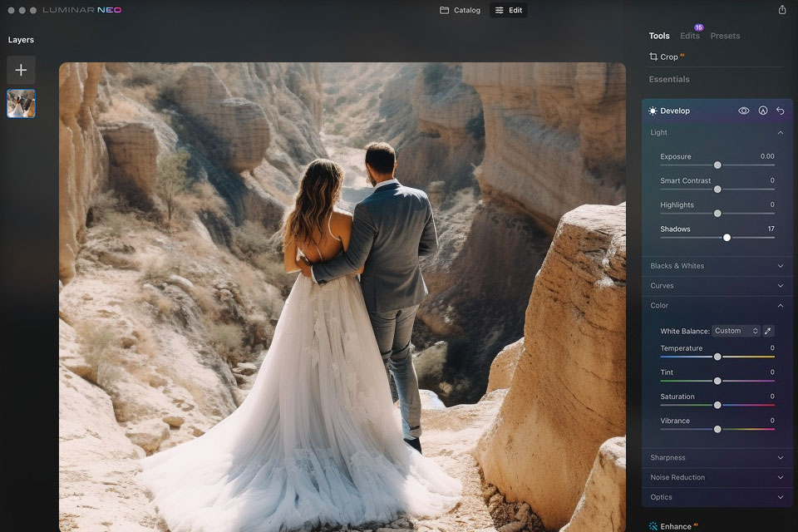Expand the Blacks & Whites section
This screenshot has width=798, height=532.
[x=717, y=266]
